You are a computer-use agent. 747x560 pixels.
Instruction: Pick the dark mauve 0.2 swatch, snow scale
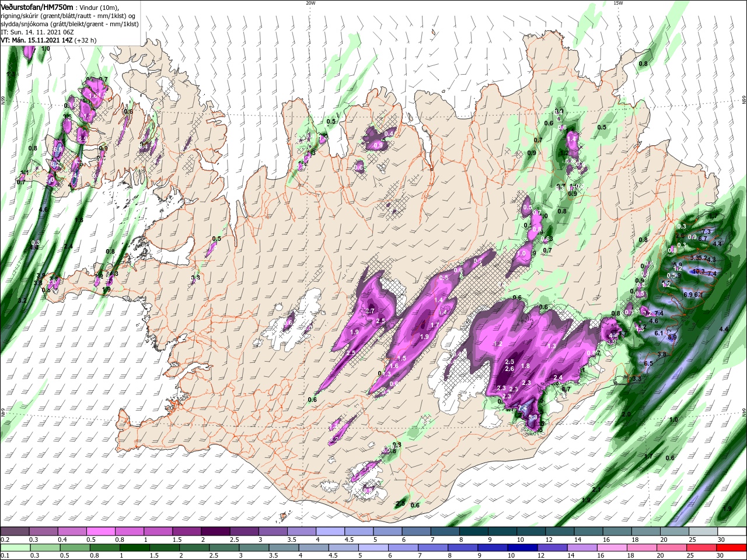[15, 531]
